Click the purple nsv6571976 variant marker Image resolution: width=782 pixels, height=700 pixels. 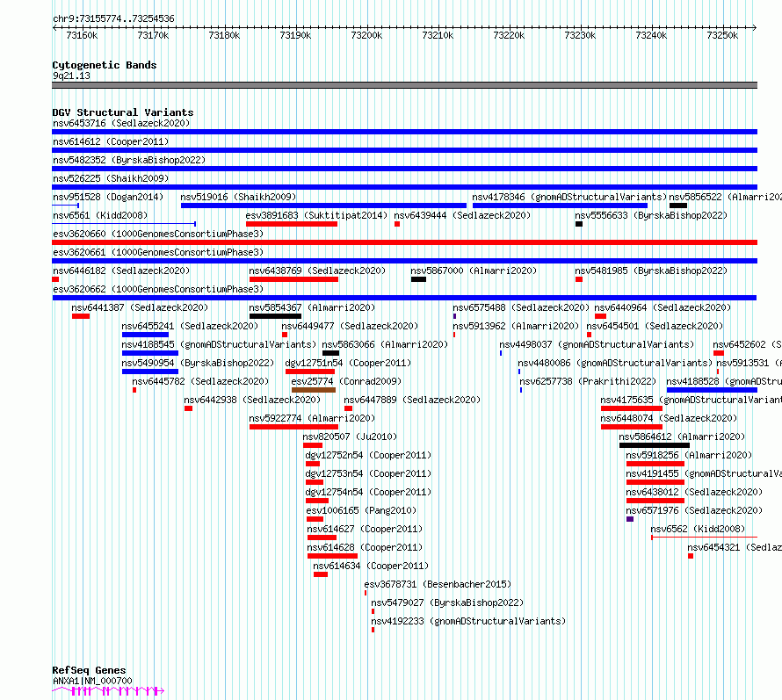point(630,519)
